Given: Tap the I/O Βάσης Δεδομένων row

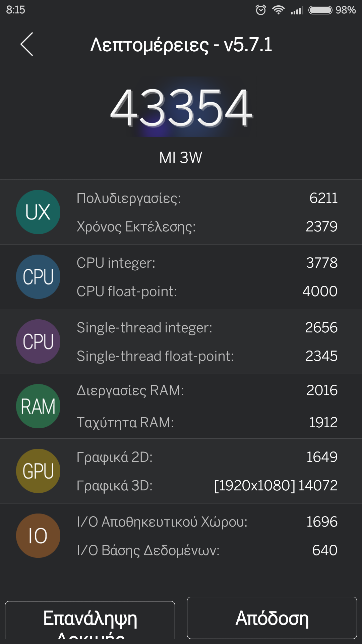Looking at the screenshot, I should 207,550.
